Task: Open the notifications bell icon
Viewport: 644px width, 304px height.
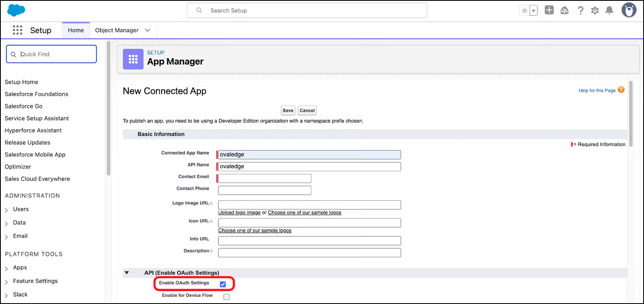Action: (609, 11)
